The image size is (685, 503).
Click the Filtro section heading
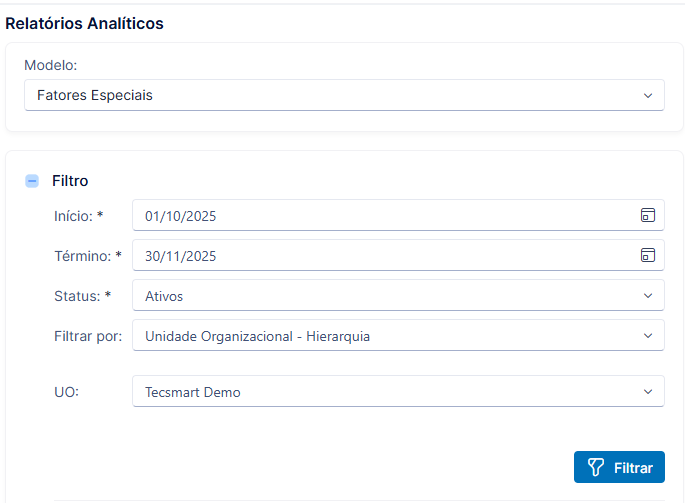70,181
